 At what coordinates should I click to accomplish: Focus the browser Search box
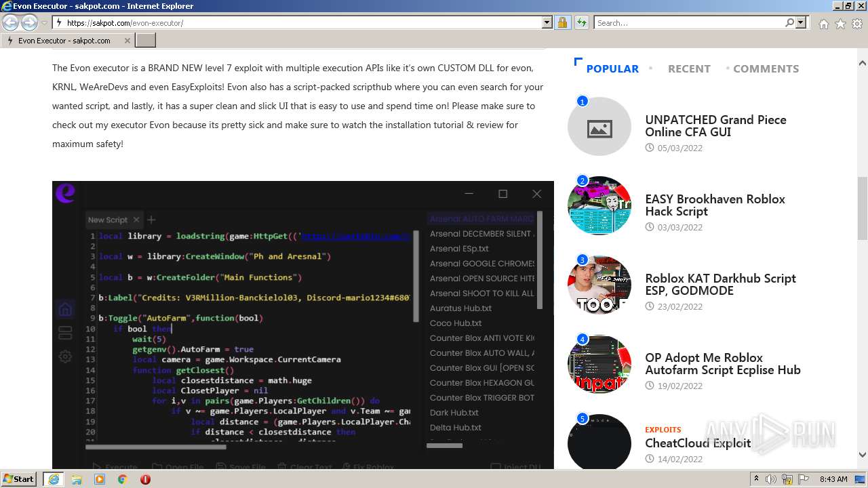[689, 22]
